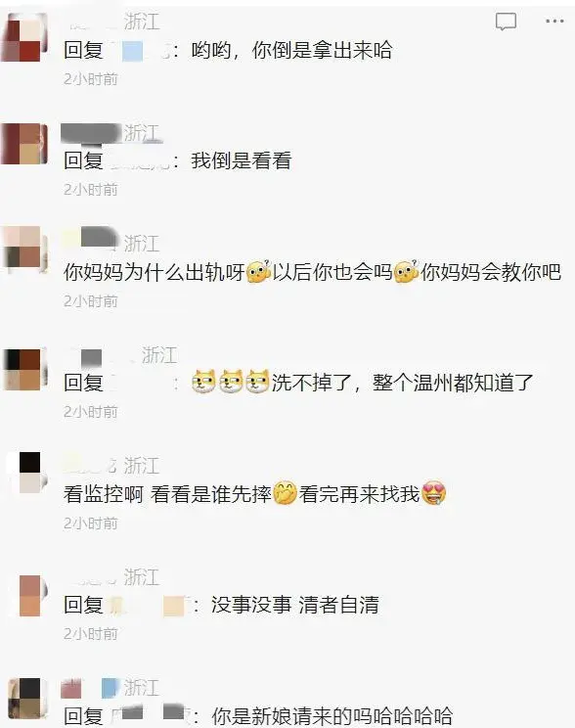This screenshot has width=575, height=728.
Task: Open the three-dot more options menu
Action: tap(554, 21)
